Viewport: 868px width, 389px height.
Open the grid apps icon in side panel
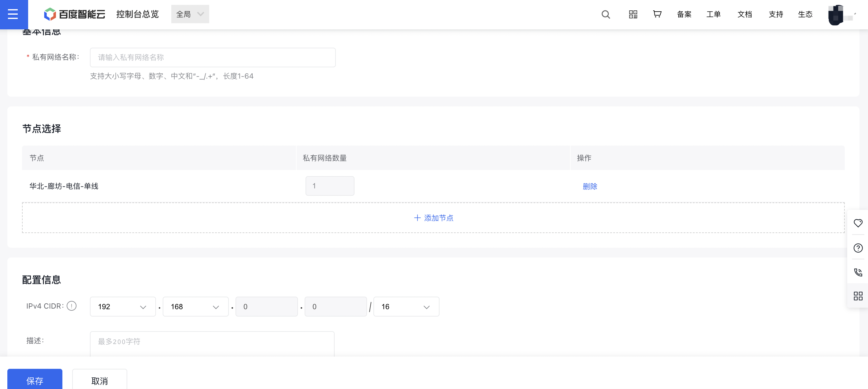tap(858, 296)
